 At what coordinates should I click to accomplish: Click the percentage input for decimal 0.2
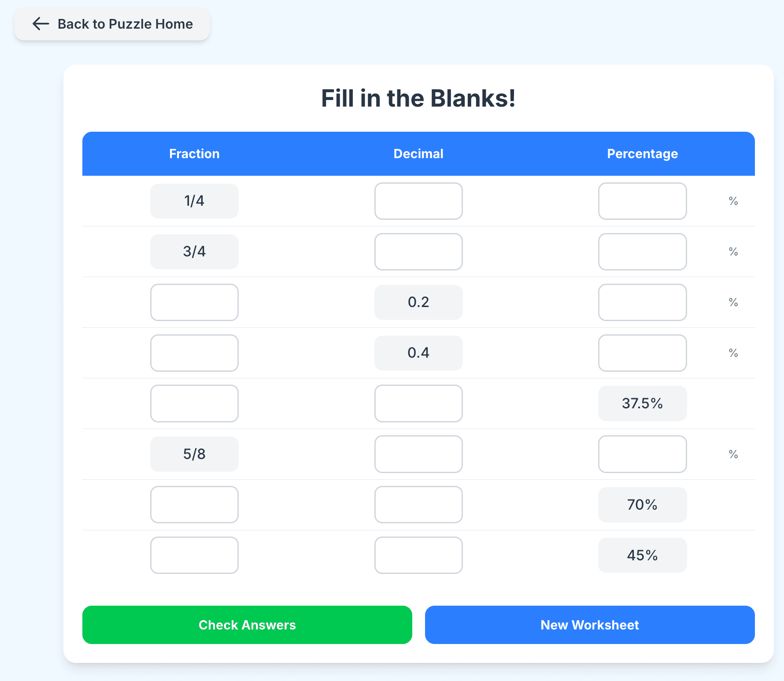coord(642,302)
